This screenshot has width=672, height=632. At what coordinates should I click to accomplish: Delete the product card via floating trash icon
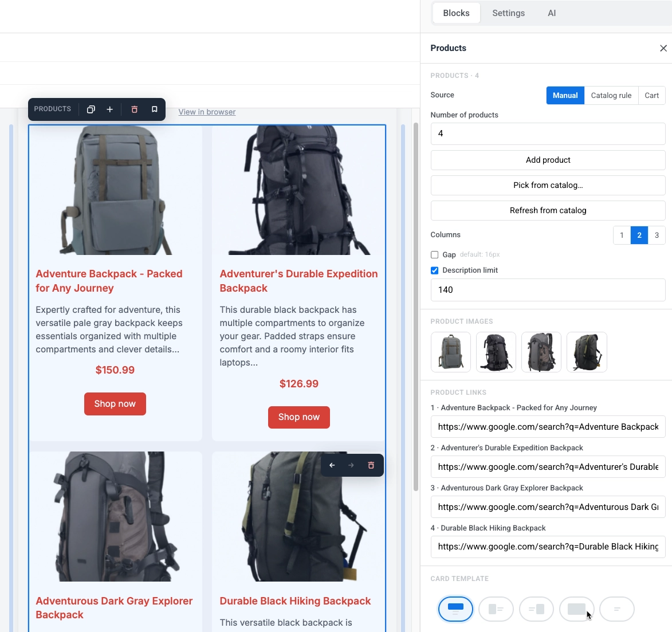(371, 465)
